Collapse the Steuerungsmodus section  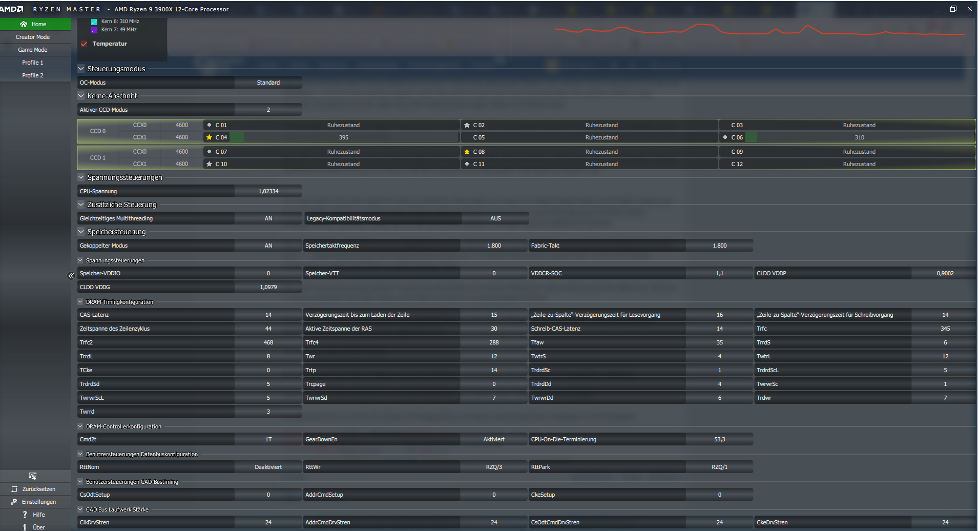pos(81,68)
